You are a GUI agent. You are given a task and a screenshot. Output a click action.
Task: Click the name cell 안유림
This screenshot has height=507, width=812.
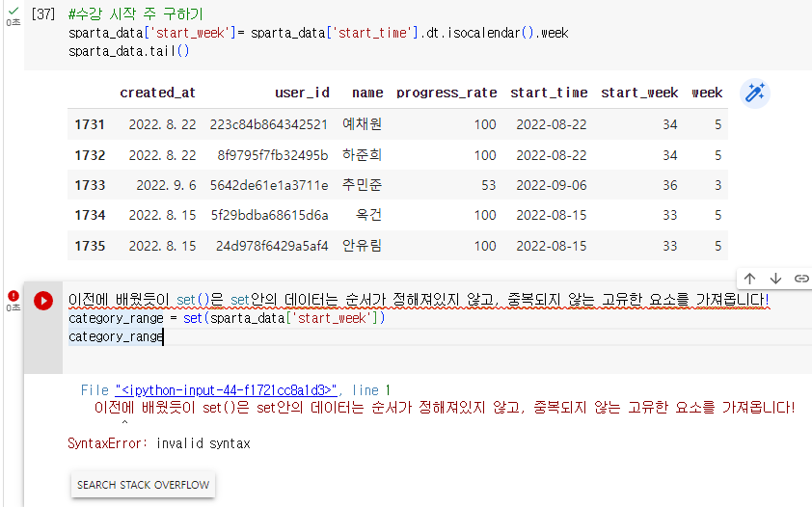pos(362,245)
